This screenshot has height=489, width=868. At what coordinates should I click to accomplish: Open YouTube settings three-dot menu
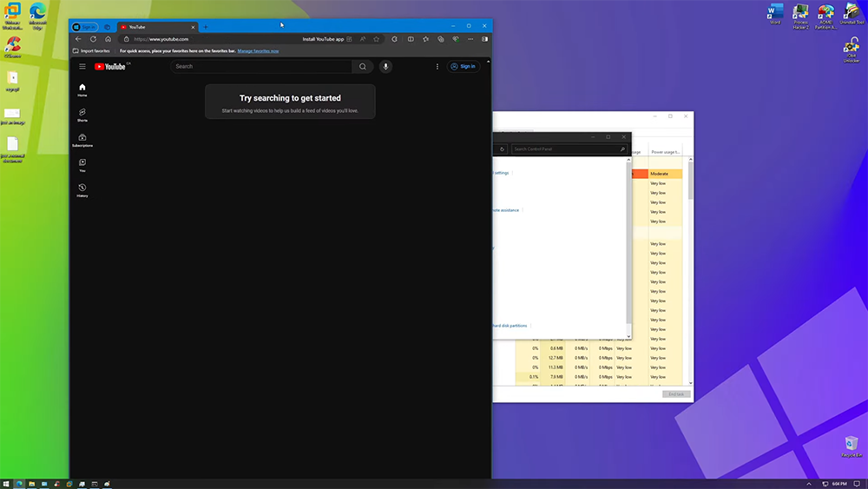coord(437,67)
